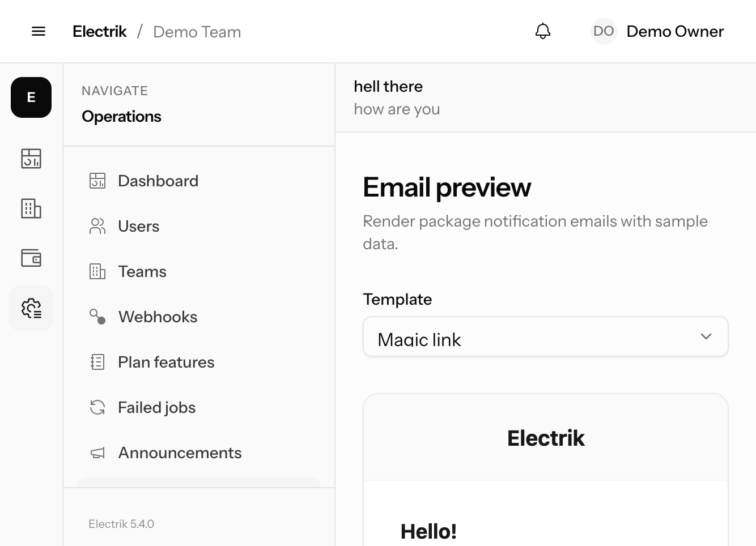Select operations gear icon in rail

31,308
